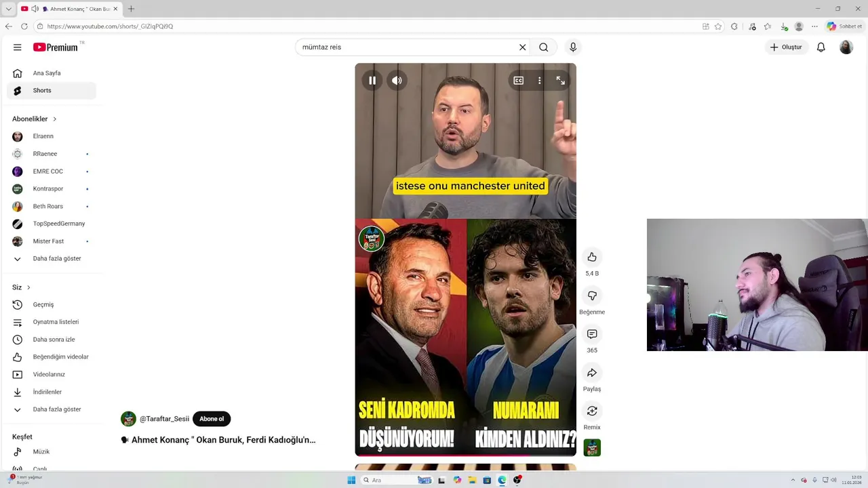The image size is (868, 488).
Task: Open the browser profile icon
Action: (x=799, y=26)
